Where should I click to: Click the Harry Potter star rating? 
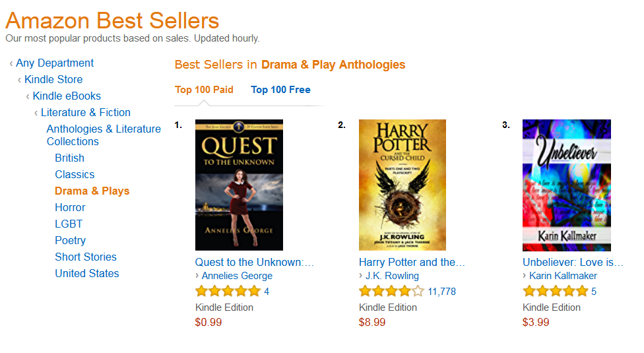[391, 292]
